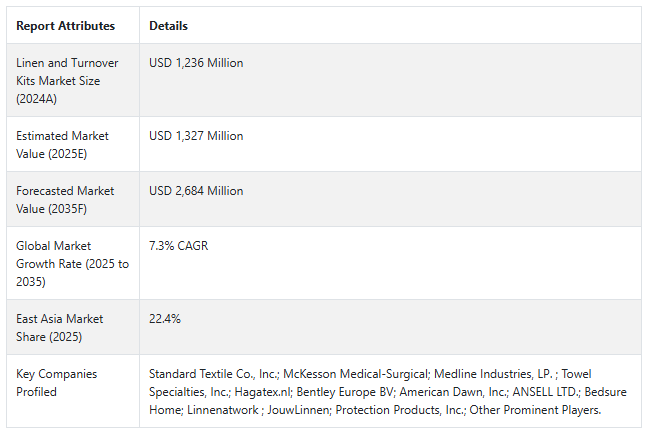Click the 22.4% market share value

click(x=165, y=319)
